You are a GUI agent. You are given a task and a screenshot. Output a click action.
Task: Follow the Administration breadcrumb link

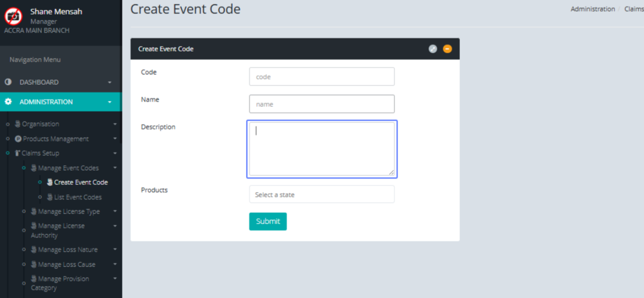[592, 9]
